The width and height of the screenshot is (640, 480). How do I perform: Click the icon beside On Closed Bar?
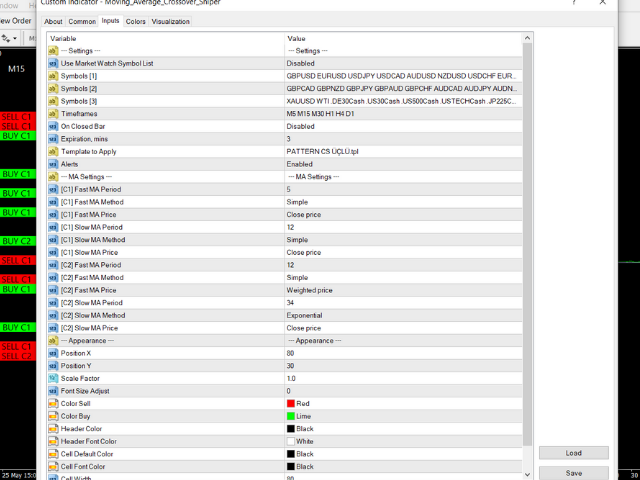[53, 127]
